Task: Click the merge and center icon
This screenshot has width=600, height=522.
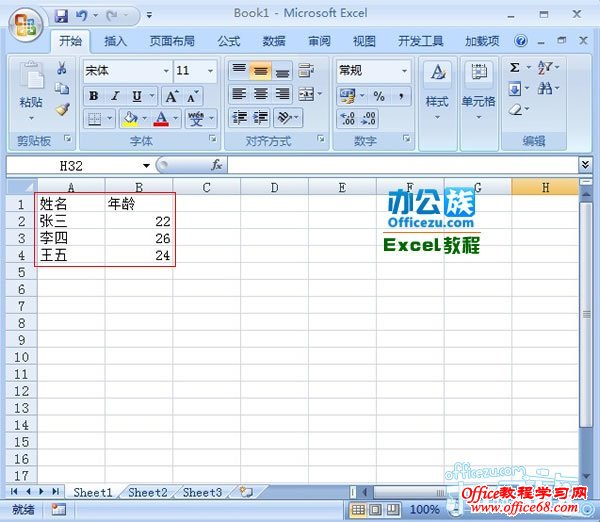Action: [x=306, y=94]
